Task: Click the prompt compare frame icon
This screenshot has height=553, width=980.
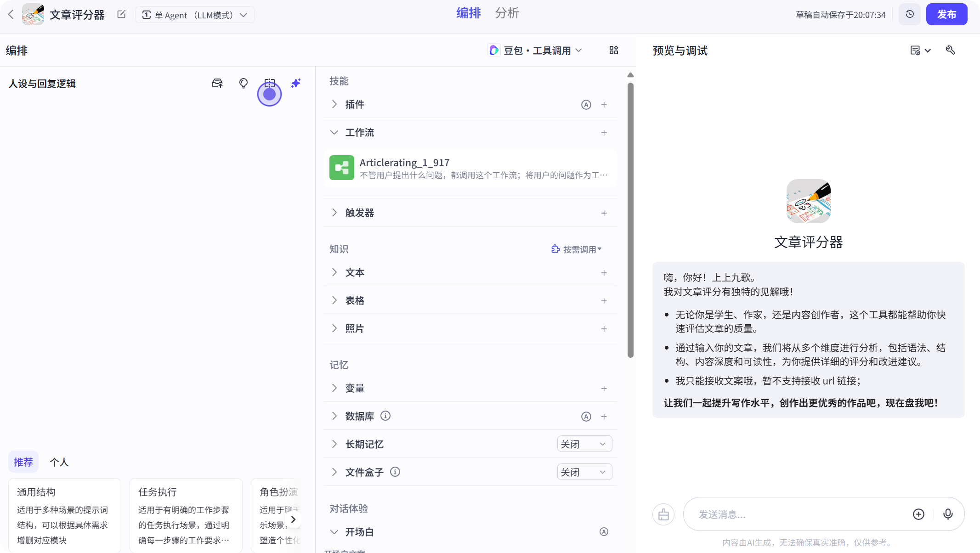Action: tap(270, 83)
